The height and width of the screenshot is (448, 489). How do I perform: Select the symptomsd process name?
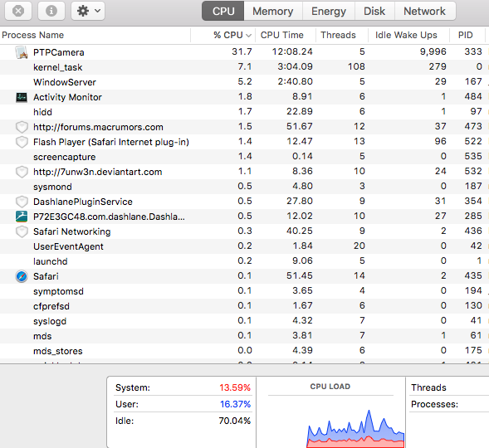pos(59,291)
